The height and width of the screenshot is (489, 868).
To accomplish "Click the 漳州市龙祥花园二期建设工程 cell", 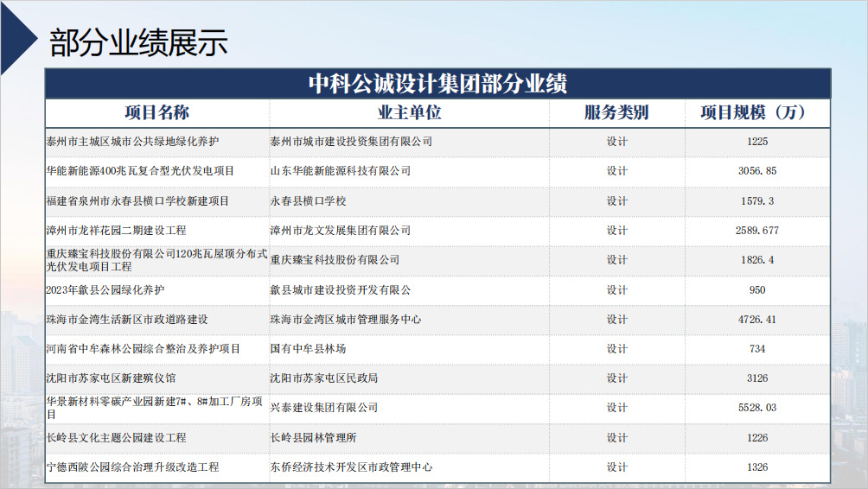I will pyautogui.click(x=116, y=231).
